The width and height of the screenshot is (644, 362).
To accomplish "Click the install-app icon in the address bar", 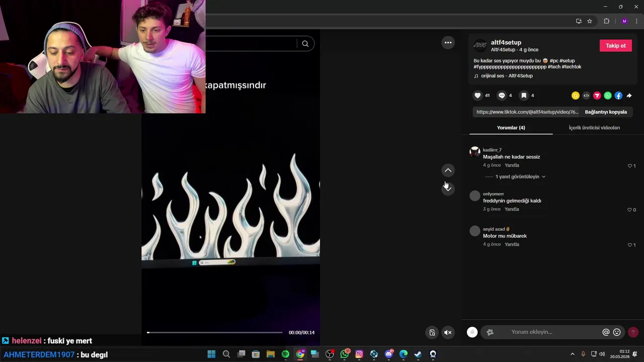I will (x=579, y=21).
